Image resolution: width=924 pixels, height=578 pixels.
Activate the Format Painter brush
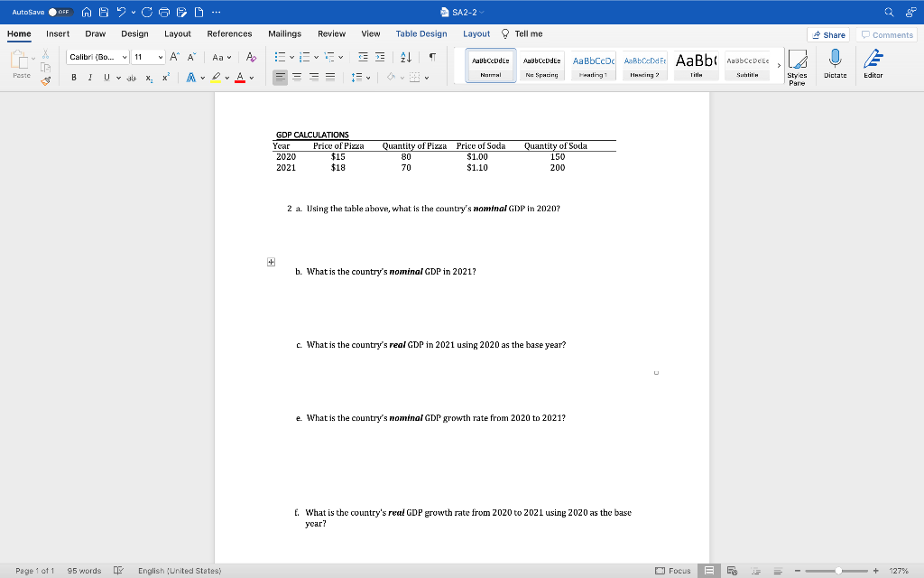pyautogui.click(x=45, y=80)
